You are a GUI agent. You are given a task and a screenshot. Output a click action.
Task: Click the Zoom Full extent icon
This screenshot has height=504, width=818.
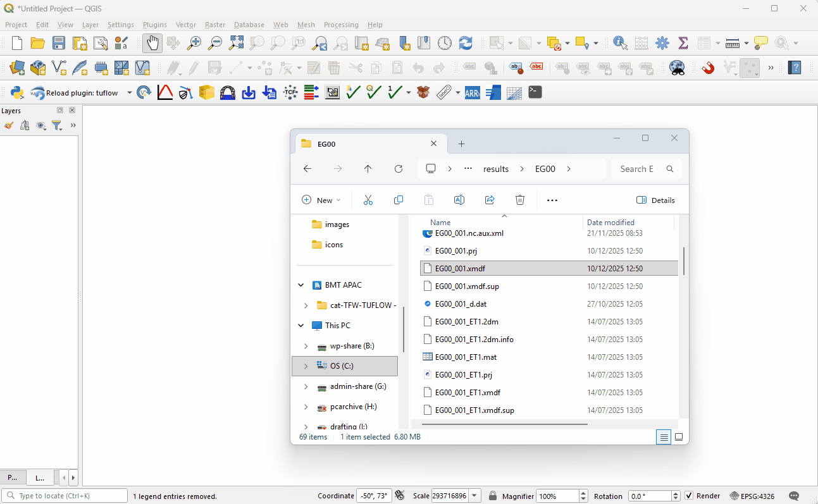(x=236, y=43)
